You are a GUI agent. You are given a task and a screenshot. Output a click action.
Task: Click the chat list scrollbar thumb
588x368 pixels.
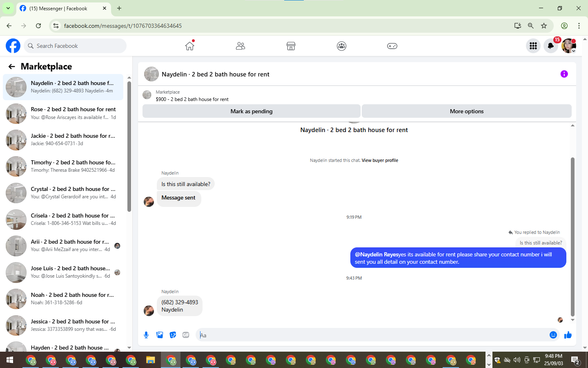[129, 146]
